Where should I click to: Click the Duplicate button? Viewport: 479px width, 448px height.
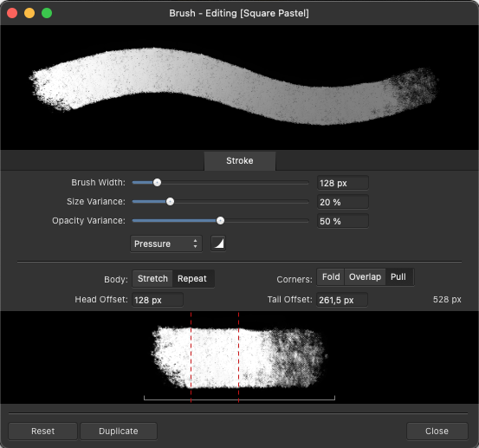coord(119,432)
